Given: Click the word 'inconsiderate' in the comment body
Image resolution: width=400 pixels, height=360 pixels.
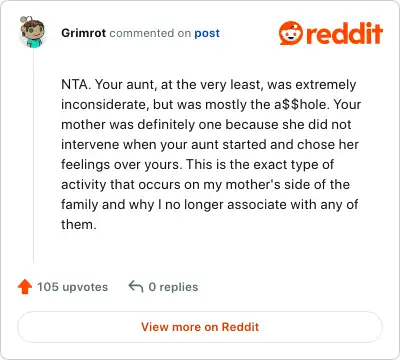Looking at the screenshot, I should coord(105,105).
